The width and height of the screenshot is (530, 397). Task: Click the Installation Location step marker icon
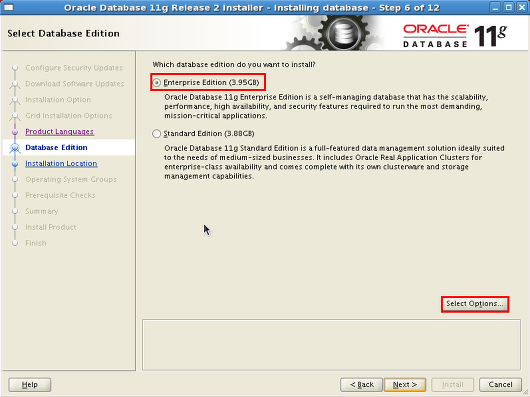15,164
